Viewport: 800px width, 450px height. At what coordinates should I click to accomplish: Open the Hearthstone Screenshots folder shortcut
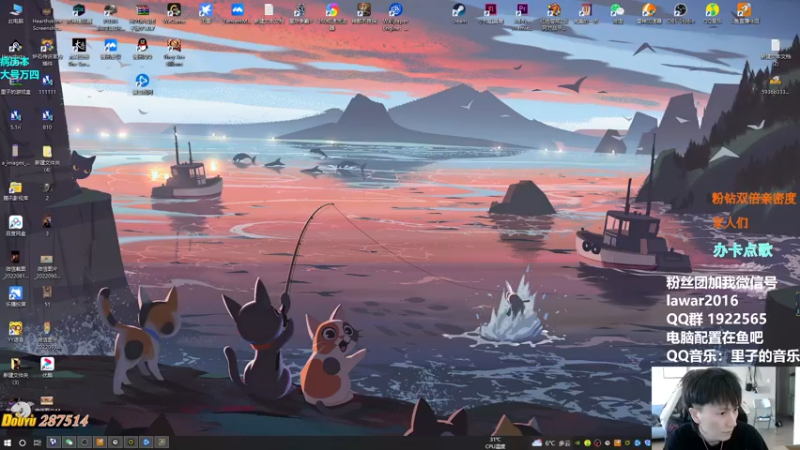click(47, 16)
